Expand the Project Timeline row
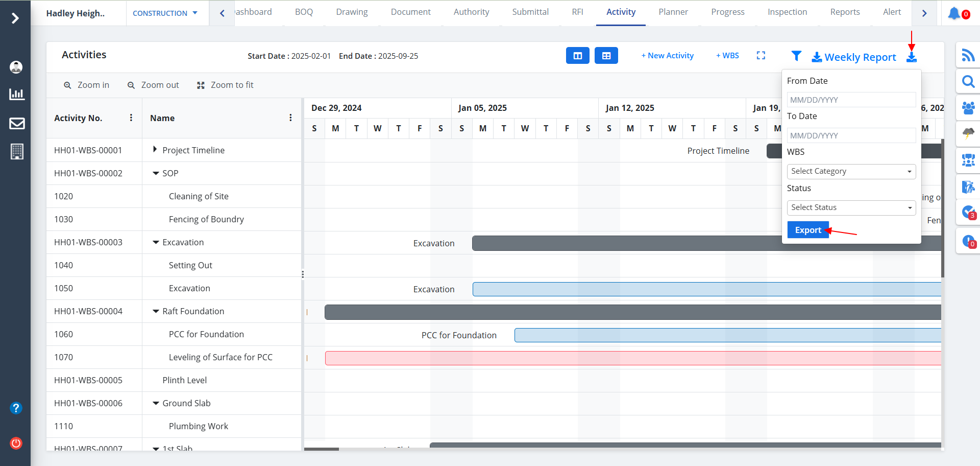This screenshot has width=980, height=466. [155, 150]
